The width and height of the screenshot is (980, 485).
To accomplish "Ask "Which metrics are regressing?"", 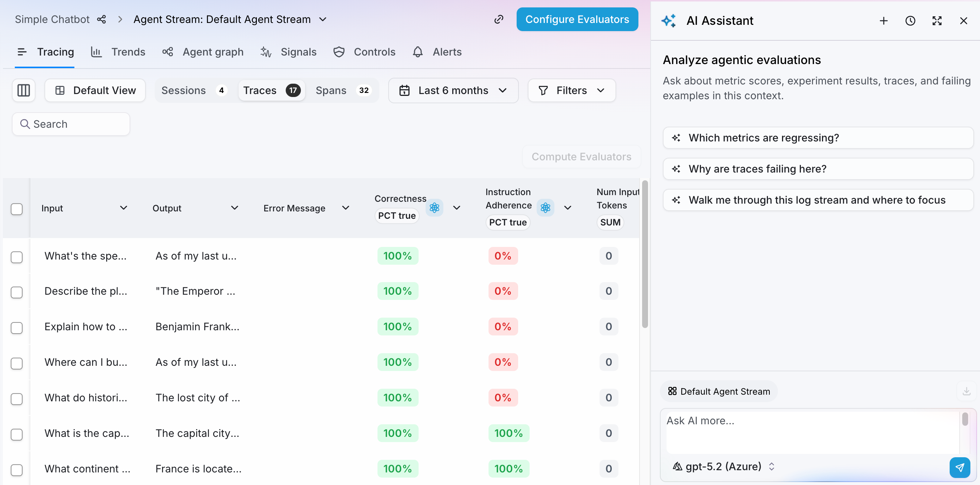I will pyautogui.click(x=818, y=138).
